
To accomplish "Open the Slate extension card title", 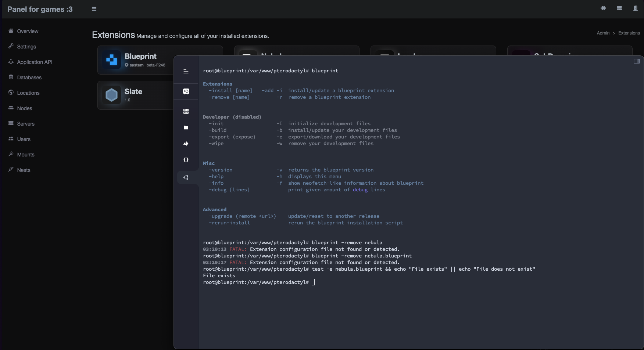I will (x=133, y=91).
